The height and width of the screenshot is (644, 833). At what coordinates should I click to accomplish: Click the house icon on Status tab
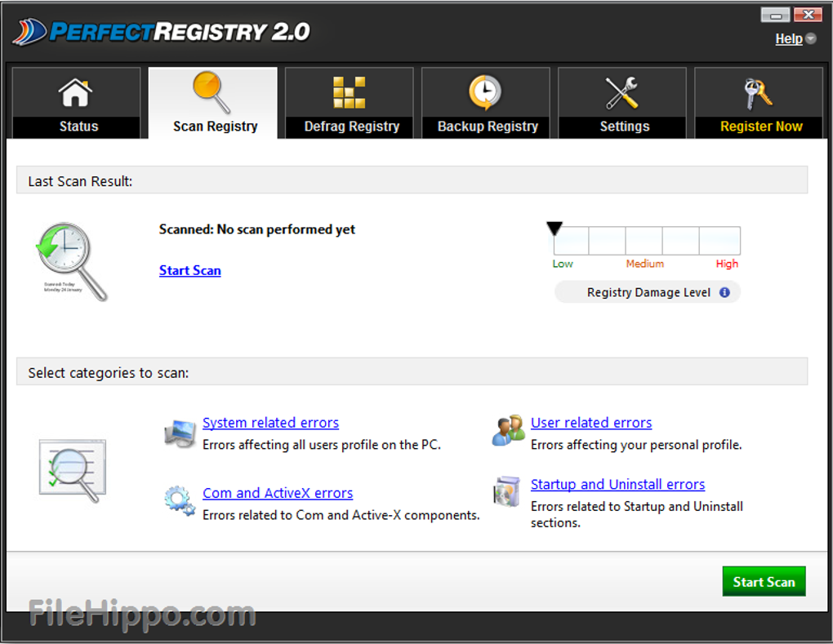75,93
